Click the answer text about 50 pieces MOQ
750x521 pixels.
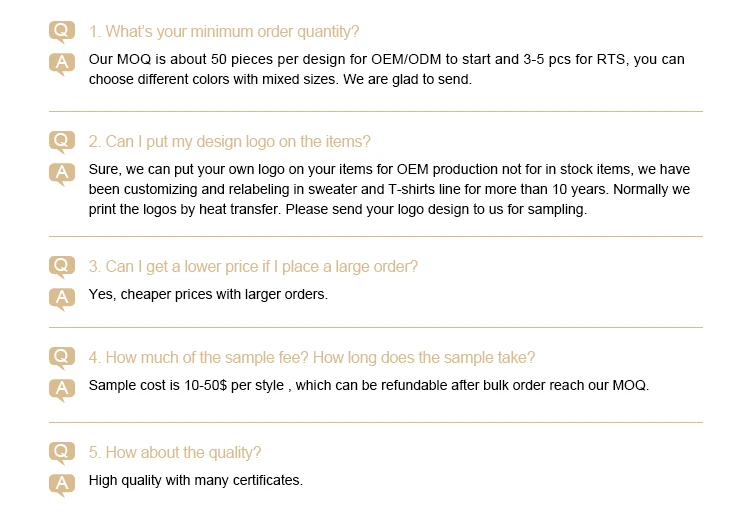(x=386, y=69)
